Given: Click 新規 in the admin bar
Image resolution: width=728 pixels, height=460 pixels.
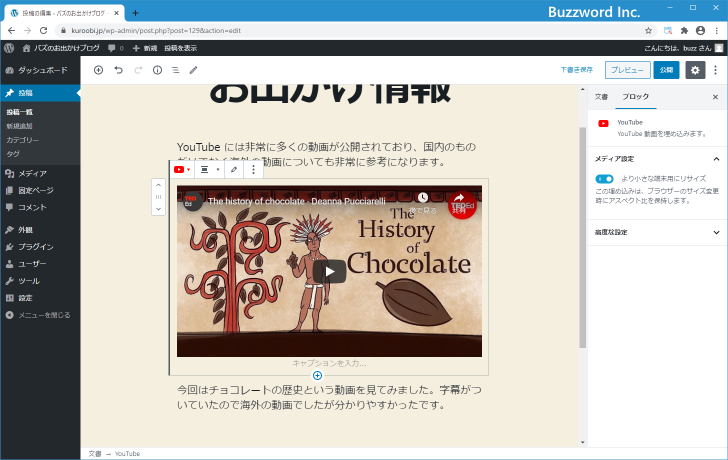Looking at the screenshot, I should (145, 48).
